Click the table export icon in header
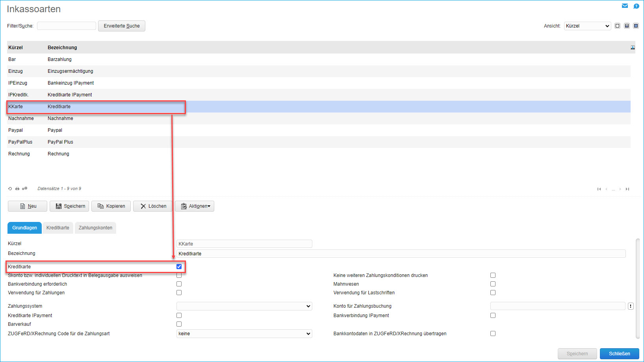Screen dimensions: 644x362 (633, 48)
